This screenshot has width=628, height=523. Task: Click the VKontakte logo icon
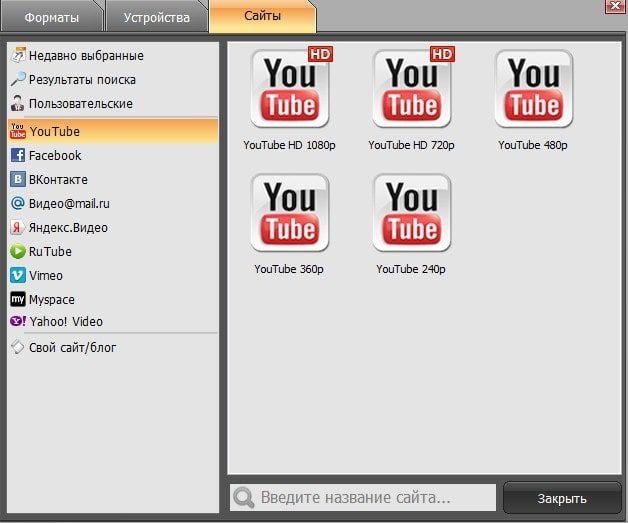pyautogui.click(x=18, y=179)
